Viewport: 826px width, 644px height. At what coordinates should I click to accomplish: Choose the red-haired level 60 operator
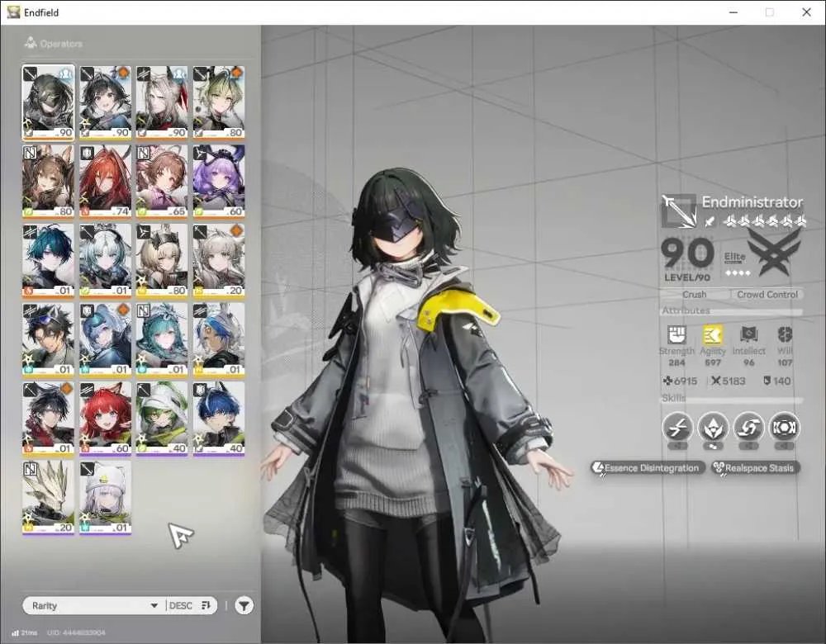pyautogui.click(x=106, y=419)
